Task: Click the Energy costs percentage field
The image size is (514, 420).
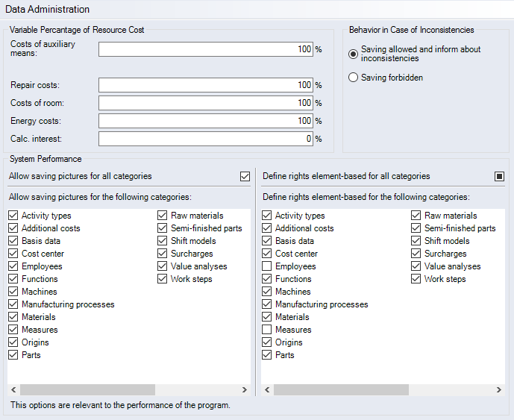Action: pos(206,121)
